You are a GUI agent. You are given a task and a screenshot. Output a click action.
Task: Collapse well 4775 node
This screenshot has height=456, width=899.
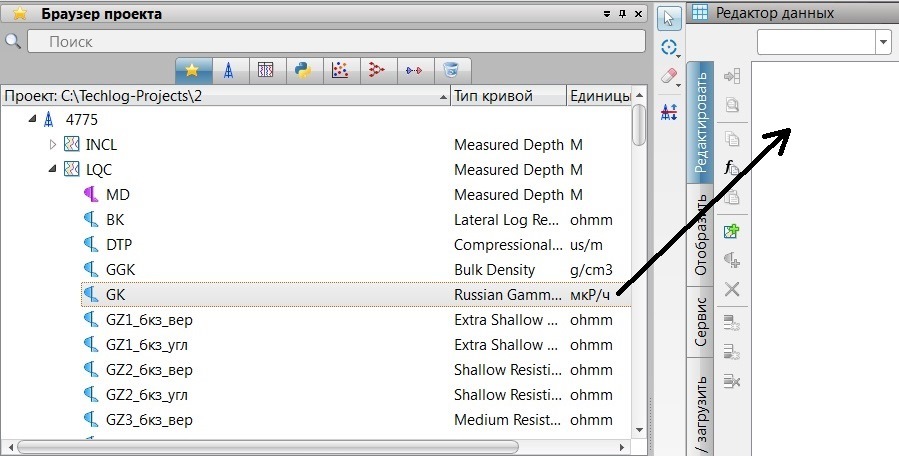[33, 119]
